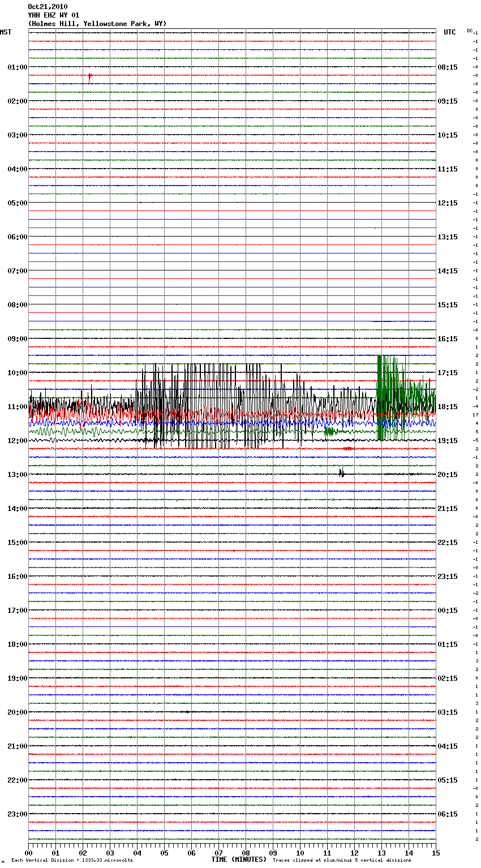
Task: Select the 15:00 MST row label
Action: coord(18,543)
